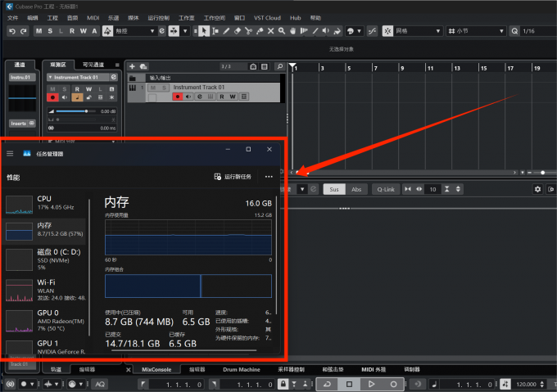The width and height of the screenshot is (557, 392).
Task: Select the Comp hand tool
Action: coord(292,31)
